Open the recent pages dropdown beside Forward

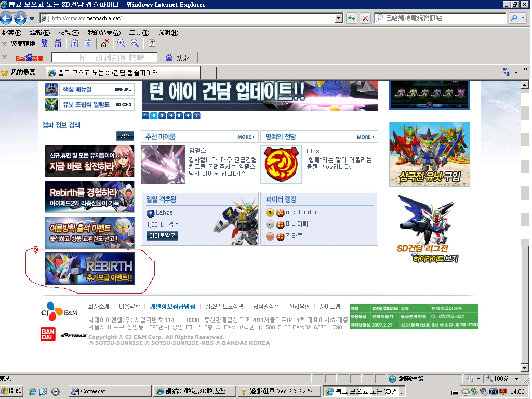[32, 18]
